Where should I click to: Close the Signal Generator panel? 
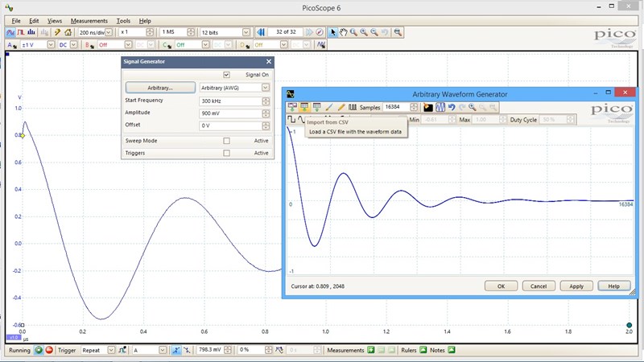pyautogui.click(x=269, y=62)
